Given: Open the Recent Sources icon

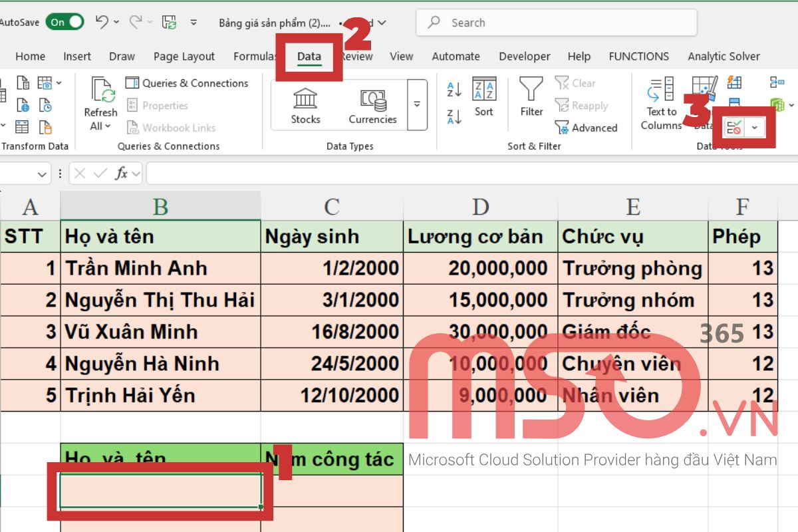Looking at the screenshot, I should pos(45,105).
